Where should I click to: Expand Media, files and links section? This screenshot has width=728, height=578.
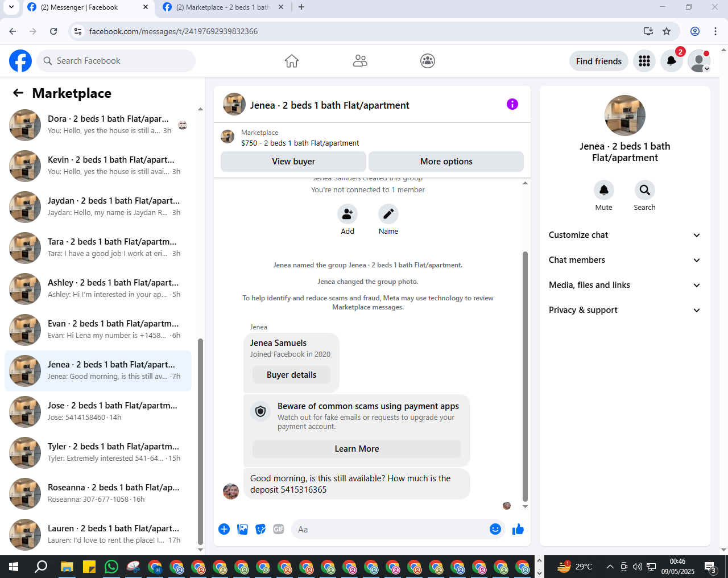point(625,285)
